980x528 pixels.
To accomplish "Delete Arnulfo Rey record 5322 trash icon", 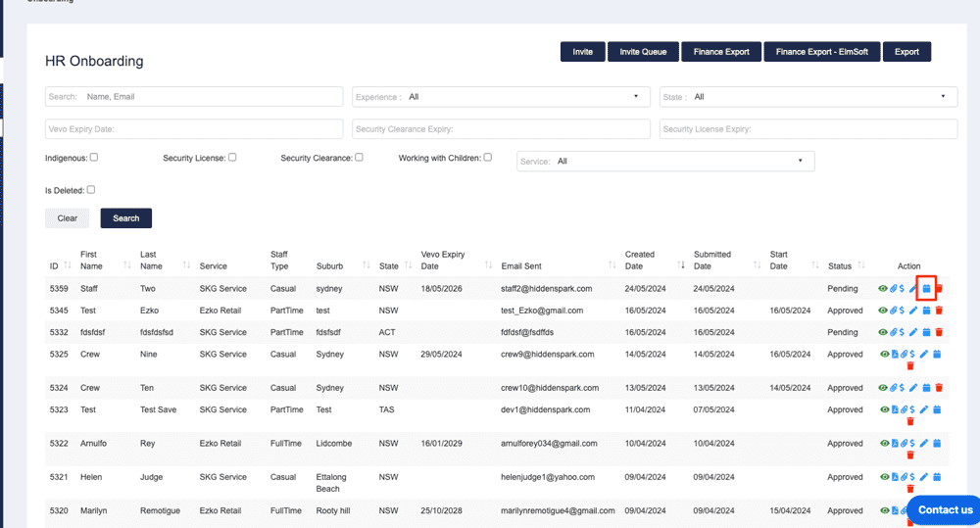I will pyautogui.click(x=910, y=456).
